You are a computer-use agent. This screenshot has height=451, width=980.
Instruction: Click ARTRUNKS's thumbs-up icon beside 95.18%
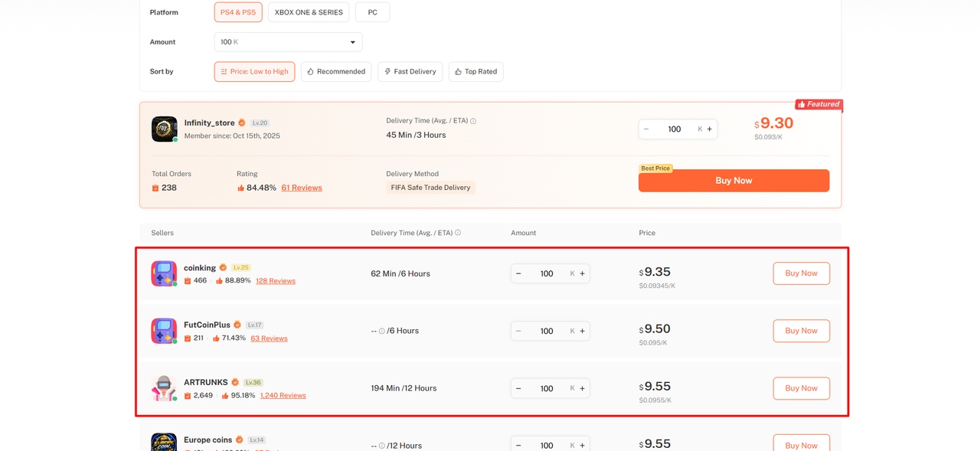pos(226,396)
